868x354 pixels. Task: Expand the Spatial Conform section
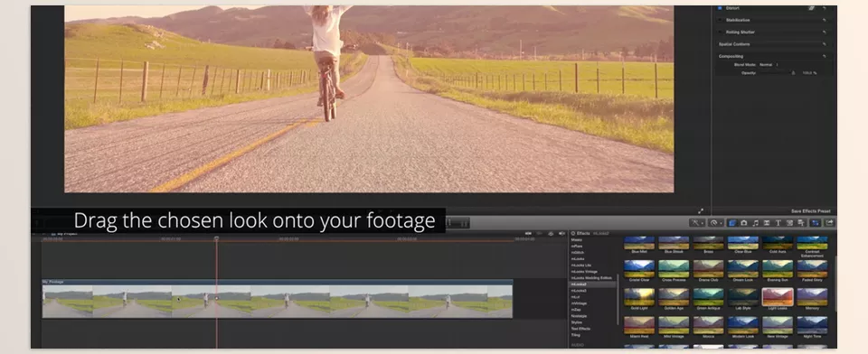734,44
